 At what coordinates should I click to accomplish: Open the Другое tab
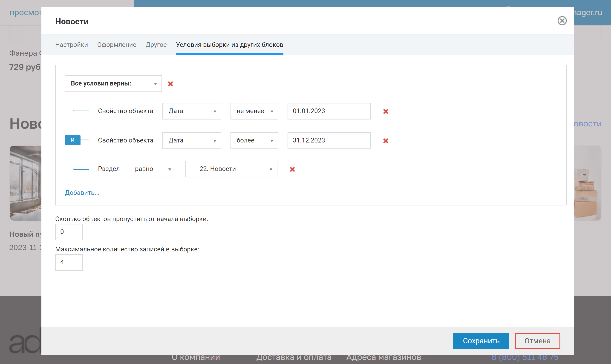pyautogui.click(x=156, y=45)
